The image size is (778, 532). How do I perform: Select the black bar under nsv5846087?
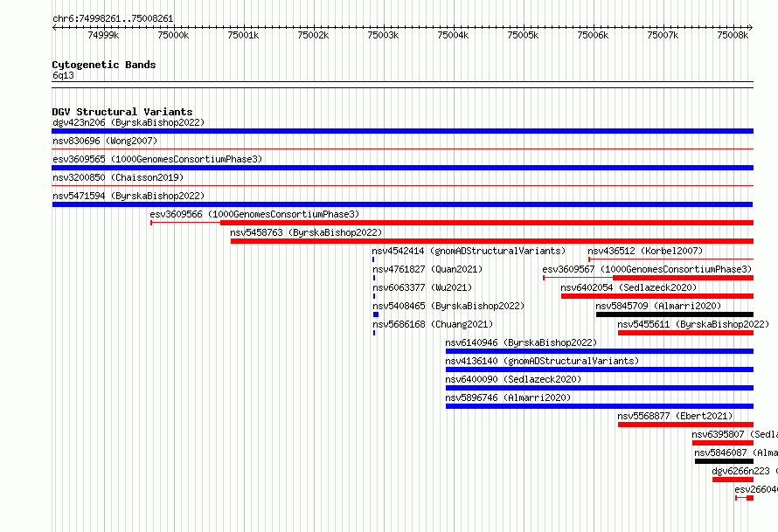[x=725, y=461]
